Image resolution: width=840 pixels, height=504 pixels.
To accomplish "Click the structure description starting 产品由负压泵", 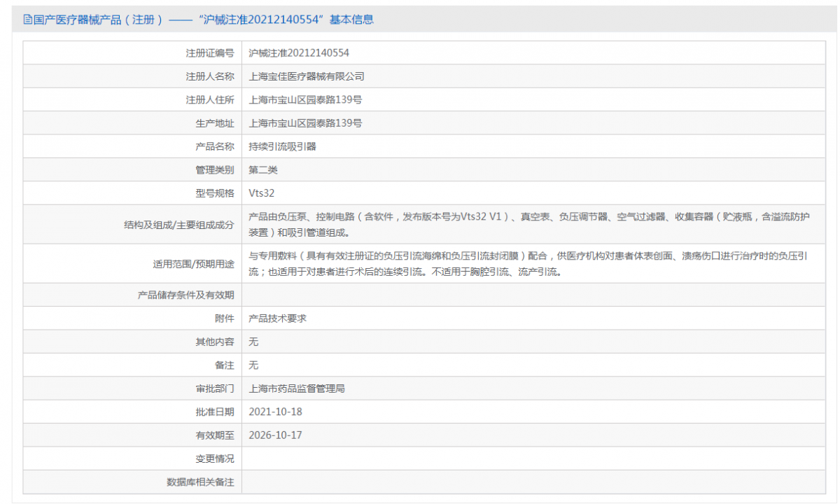I will click(x=529, y=225).
